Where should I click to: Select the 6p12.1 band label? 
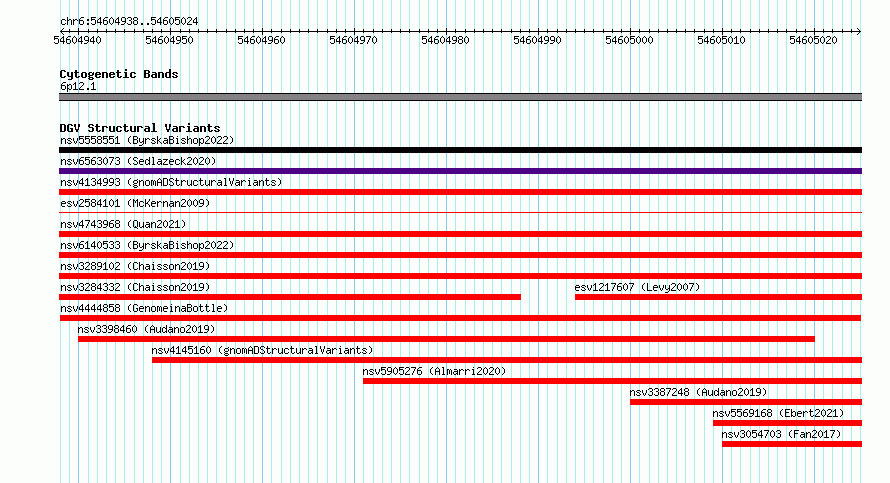(78, 86)
